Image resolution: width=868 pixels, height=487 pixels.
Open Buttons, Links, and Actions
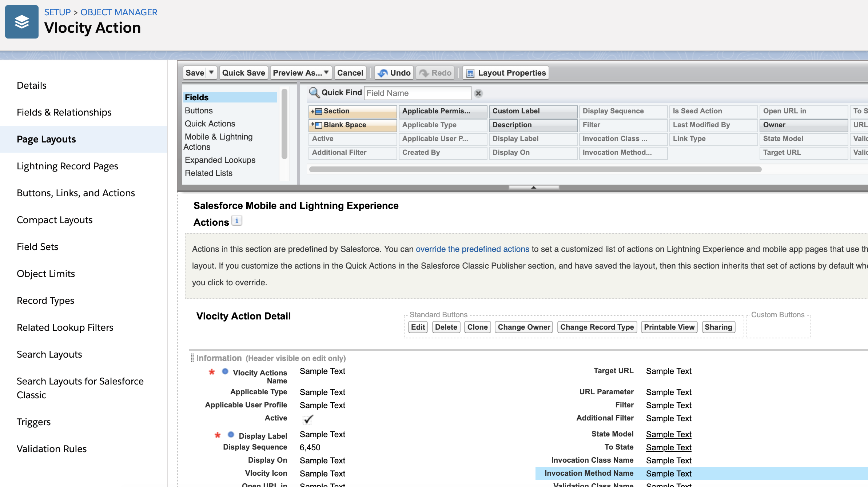[x=76, y=193]
